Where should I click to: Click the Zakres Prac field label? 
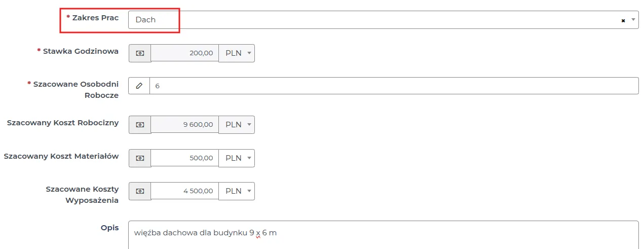[x=95, y=18]
